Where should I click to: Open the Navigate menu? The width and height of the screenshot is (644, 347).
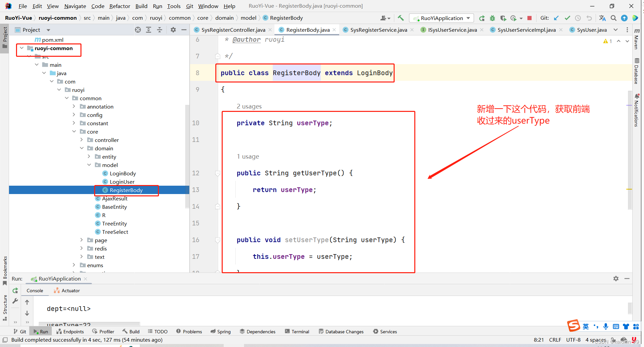pyautogui.click(x=75, y=6)
